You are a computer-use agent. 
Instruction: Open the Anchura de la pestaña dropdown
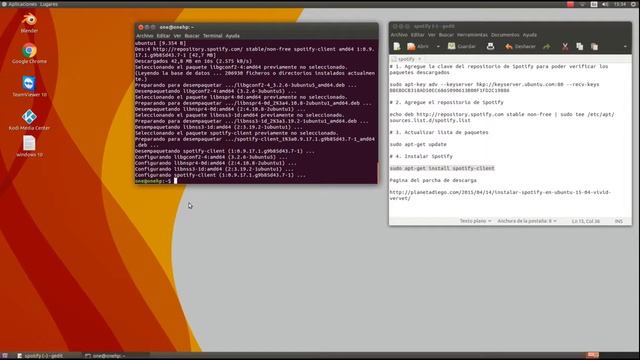527,221
